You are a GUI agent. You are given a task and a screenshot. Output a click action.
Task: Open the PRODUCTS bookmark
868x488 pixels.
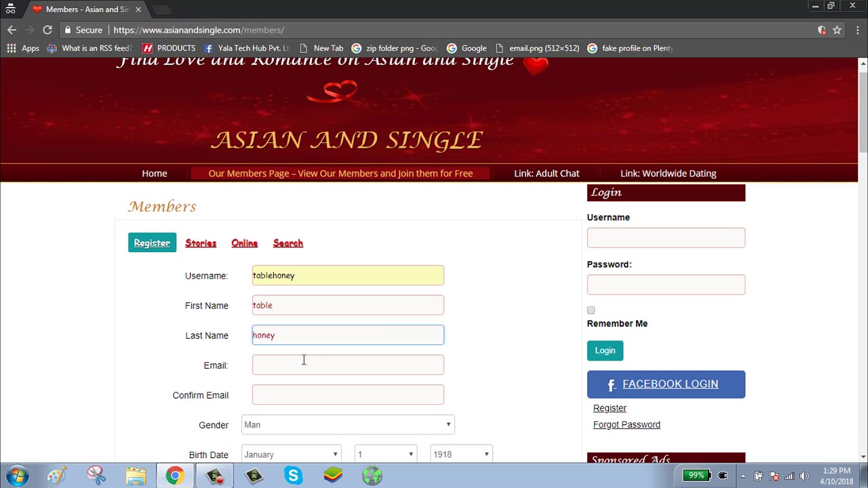(169, 48)
